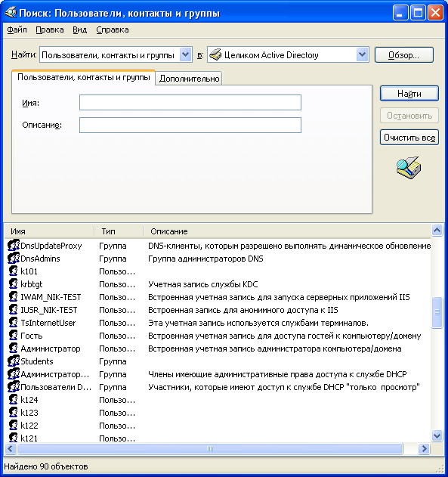Minimize the search window
Image resolution: width=448 pixels, height=477 pixels.
[x=400, y=13]
